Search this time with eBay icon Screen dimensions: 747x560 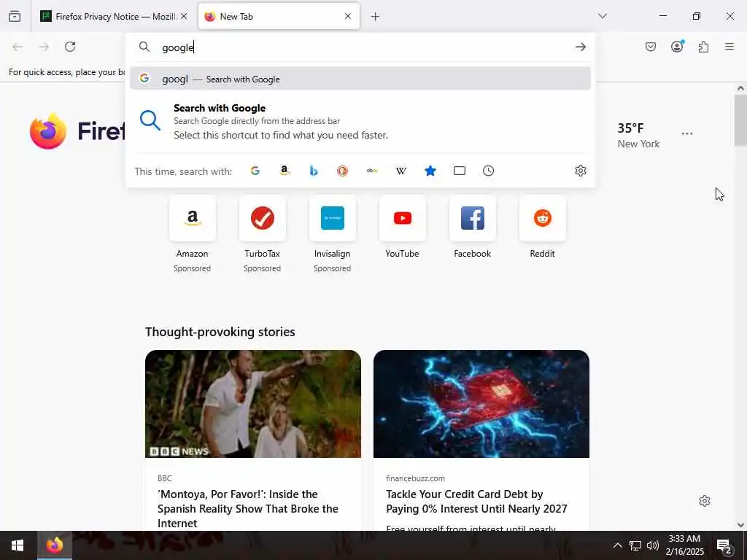click(372, 171)
